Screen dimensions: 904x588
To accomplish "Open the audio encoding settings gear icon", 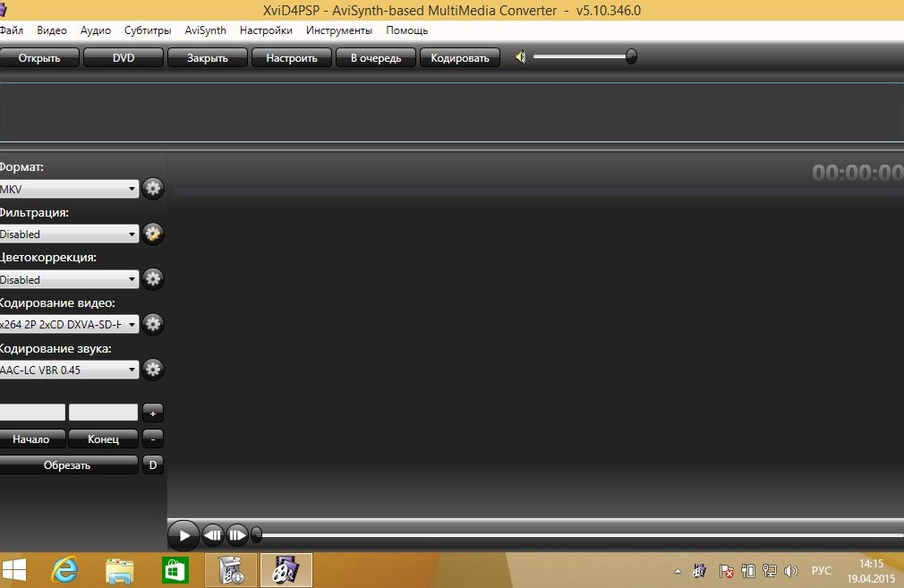I will (153, 369).
